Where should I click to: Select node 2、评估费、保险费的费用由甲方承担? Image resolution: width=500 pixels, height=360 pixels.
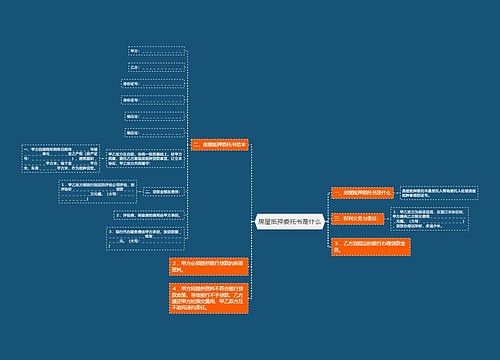coord(149,215)
